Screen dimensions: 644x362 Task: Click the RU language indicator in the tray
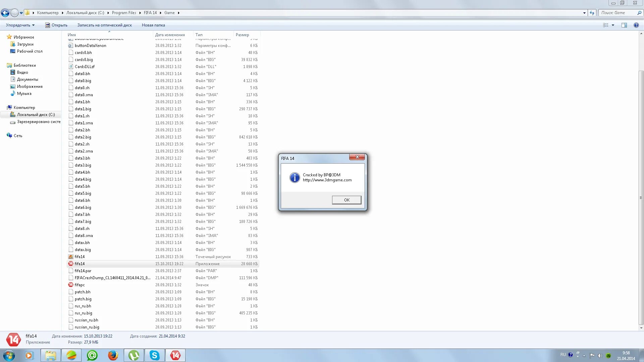(563, 355)
